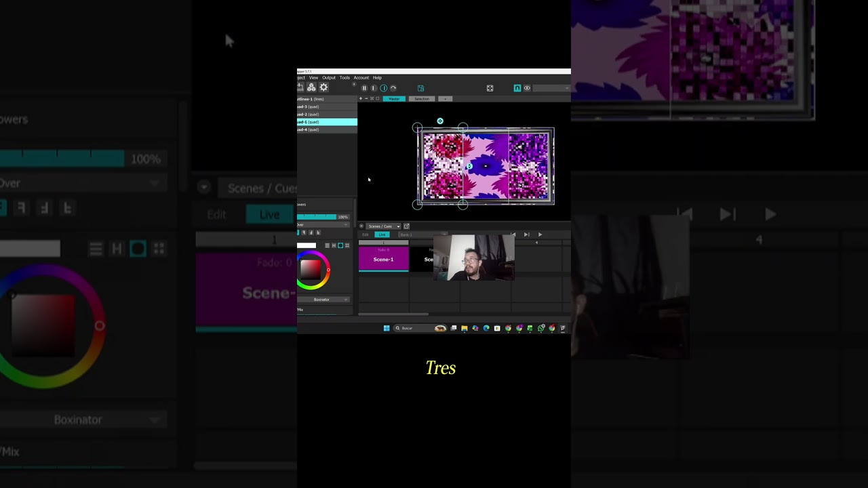Open the Output menu
The height and width of the screenshot is (488, 868).
(x=329, y=78)
